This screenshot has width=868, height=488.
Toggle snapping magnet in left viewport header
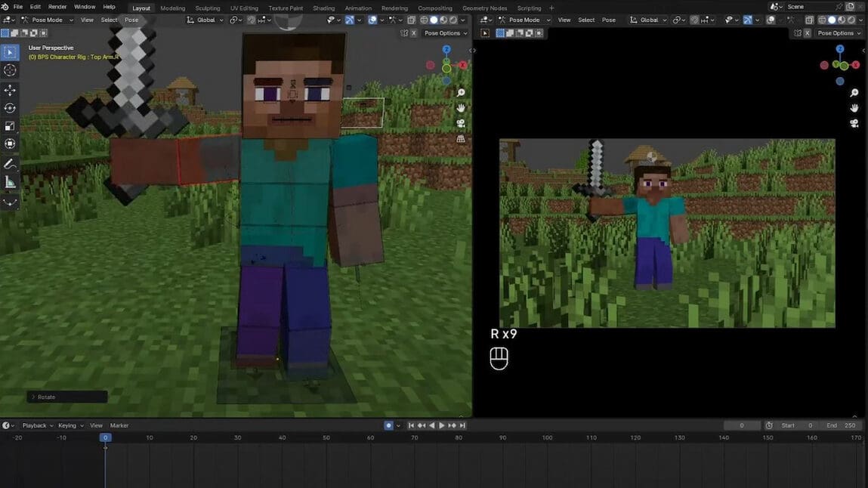251,20
